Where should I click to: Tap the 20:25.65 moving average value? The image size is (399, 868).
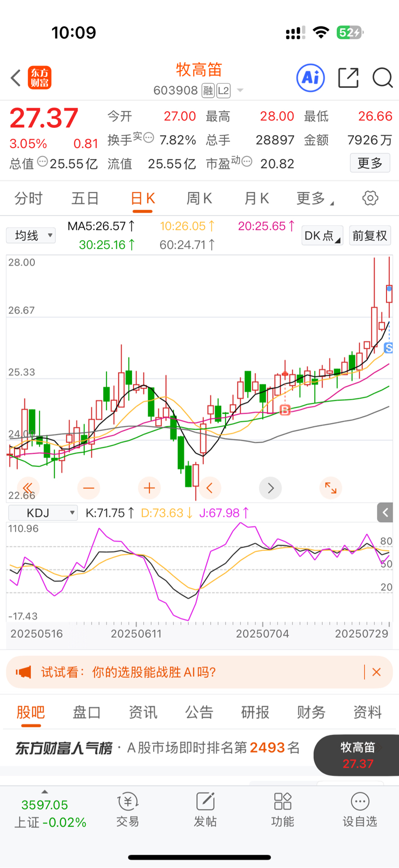pos(267,226)
